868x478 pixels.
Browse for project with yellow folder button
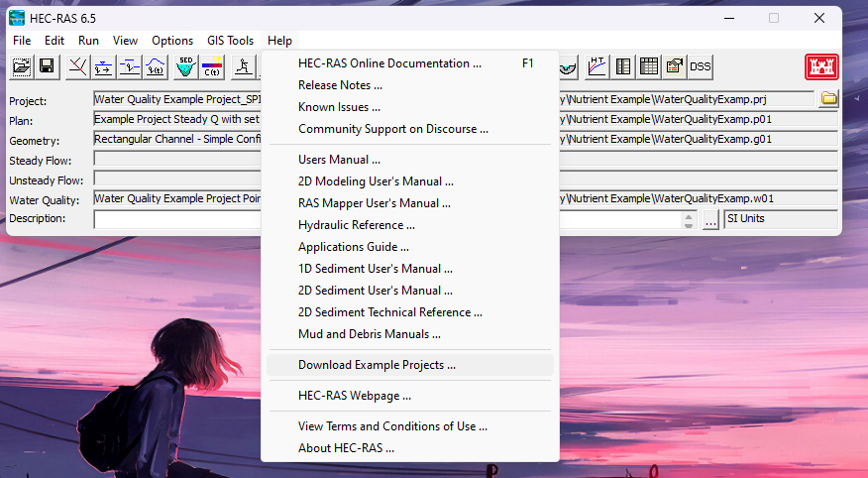coord(828,98)
